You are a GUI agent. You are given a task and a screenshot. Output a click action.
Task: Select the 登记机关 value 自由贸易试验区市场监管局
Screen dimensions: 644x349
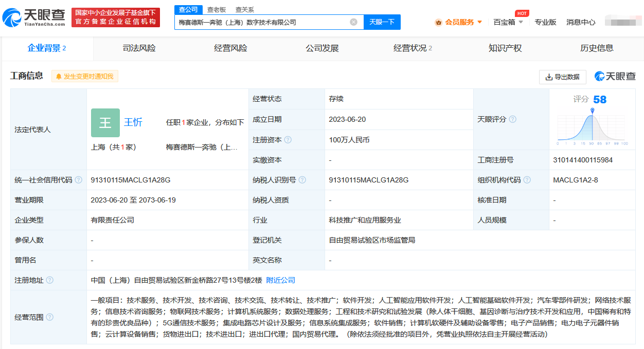pos(372,240)
